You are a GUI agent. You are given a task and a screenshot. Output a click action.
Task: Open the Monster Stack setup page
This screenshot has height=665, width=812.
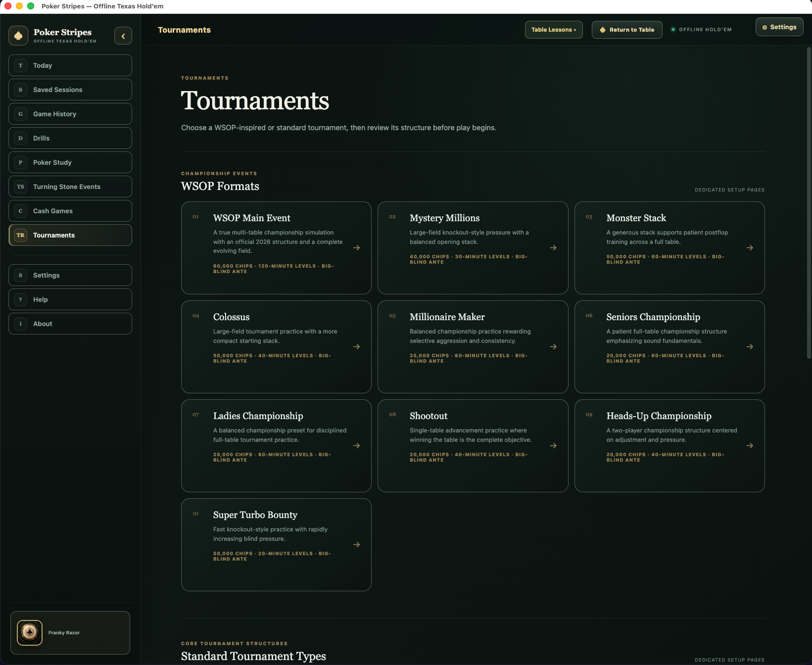pos(669,248)
